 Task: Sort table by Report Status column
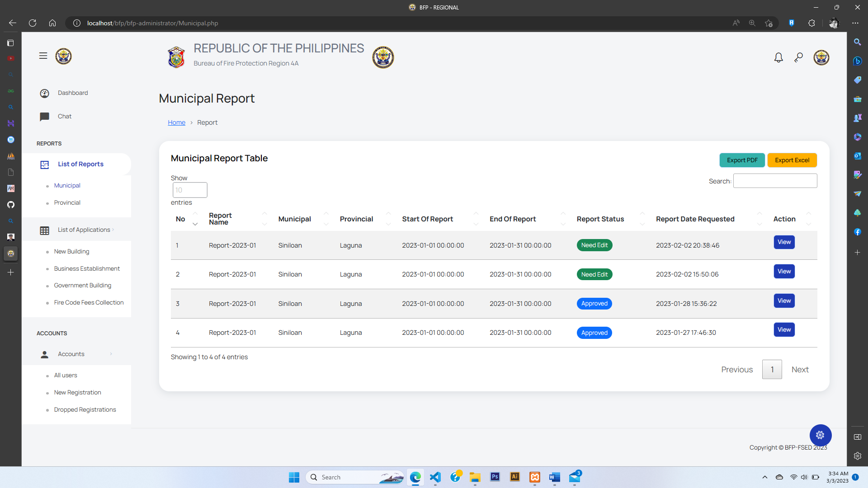(x=600, y=219)
